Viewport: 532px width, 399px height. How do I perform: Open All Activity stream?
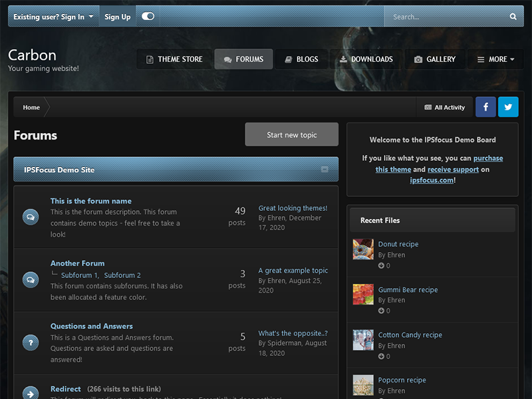point(444,107)
